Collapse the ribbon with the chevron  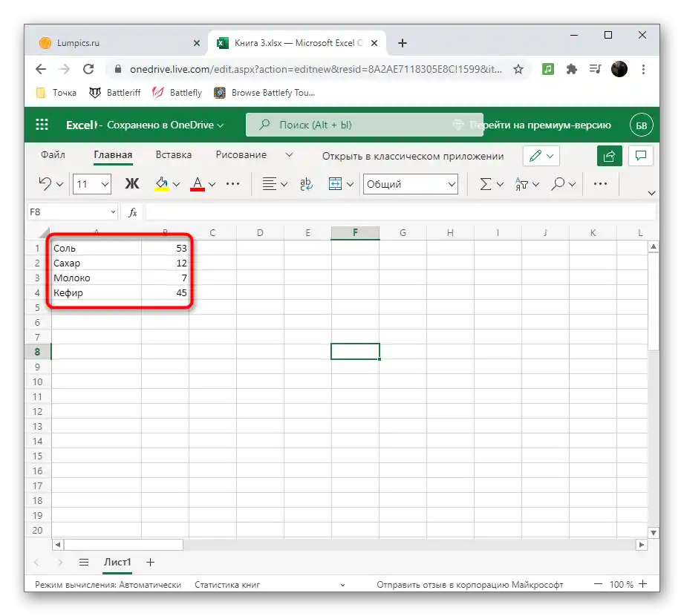(x=652, y=193)
